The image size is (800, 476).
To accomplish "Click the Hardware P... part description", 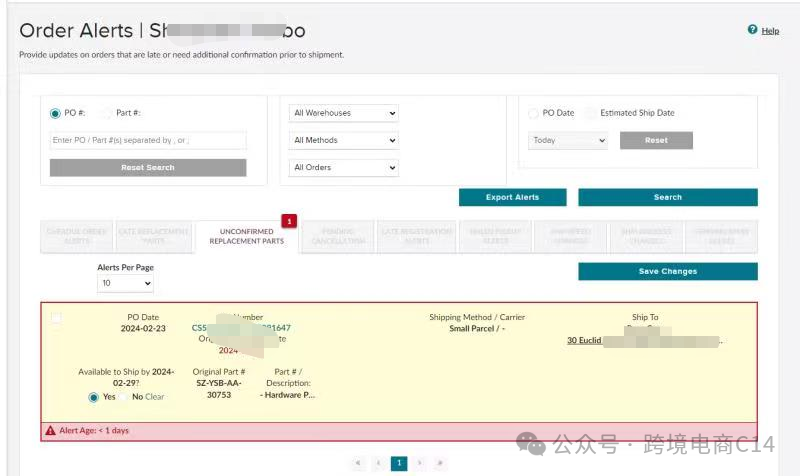I will click(x=287, y=395).
